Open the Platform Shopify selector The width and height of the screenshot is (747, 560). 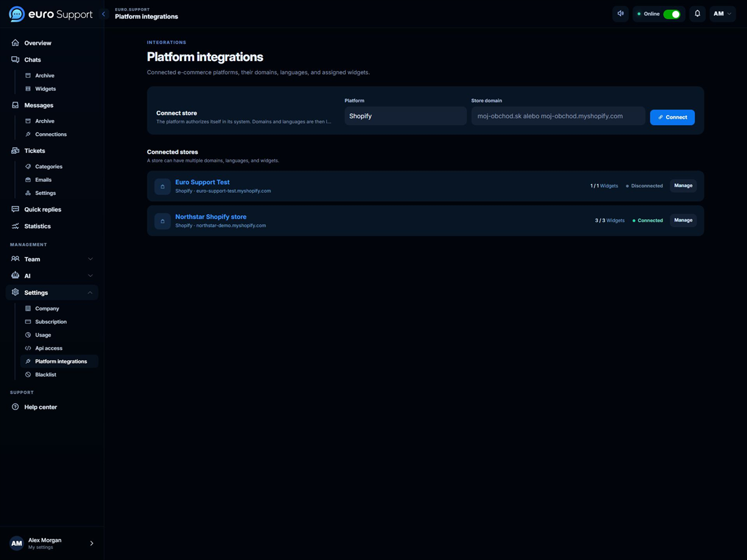[405, 116]
